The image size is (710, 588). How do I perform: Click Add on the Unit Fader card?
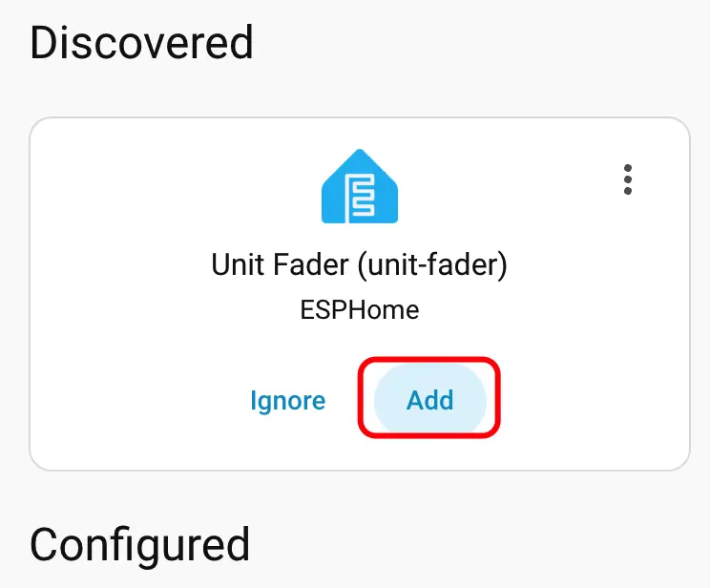(x=429, y=400)
